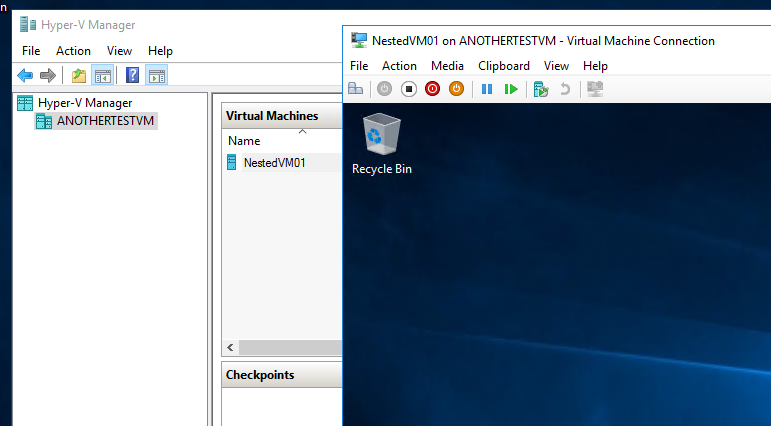Viewport: 771px width, 426px height.
Task: Click the NestedVM01 row icon in Virtual Machines
Action: click(232, 162)
